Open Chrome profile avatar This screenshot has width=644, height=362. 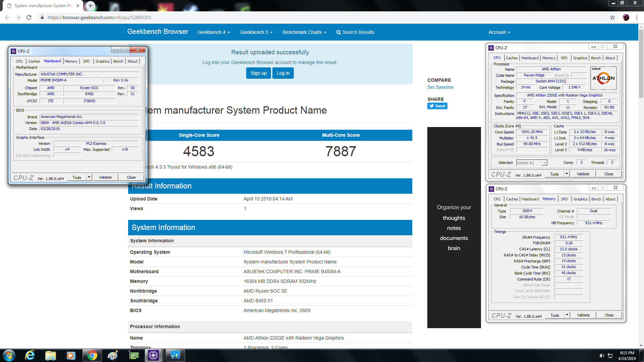click(x=626, y=17)
